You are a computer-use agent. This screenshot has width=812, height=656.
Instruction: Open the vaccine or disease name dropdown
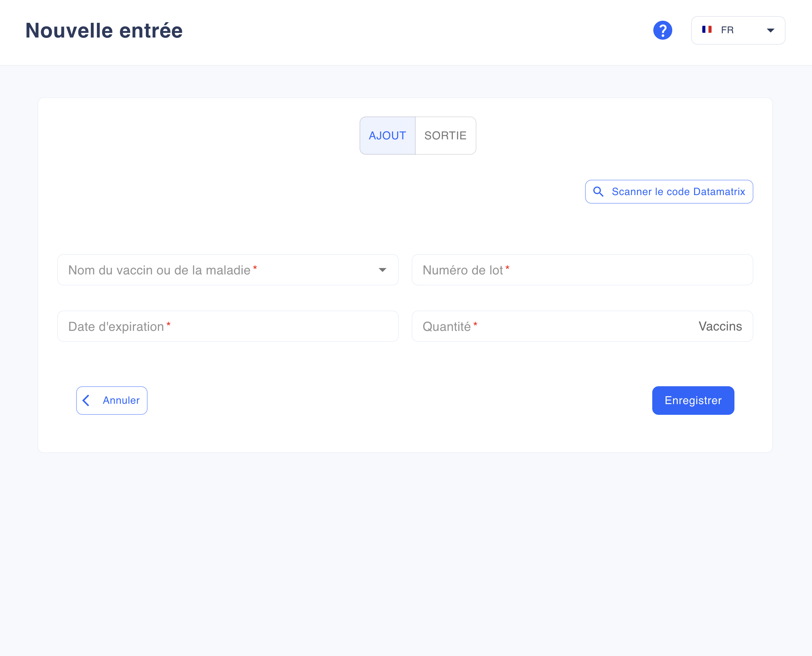pos(228,270)
